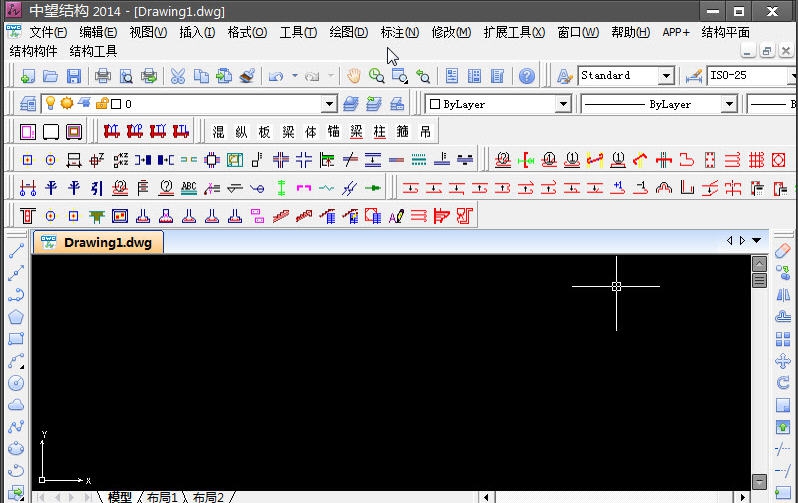Screen dimensions: 798x503
Task: Open the ByLayer linetype dropdown
Action: [x=729, y=104]
